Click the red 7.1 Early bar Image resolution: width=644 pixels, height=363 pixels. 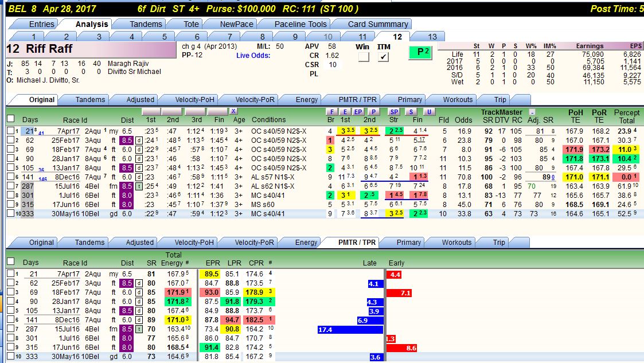[399, 293]
